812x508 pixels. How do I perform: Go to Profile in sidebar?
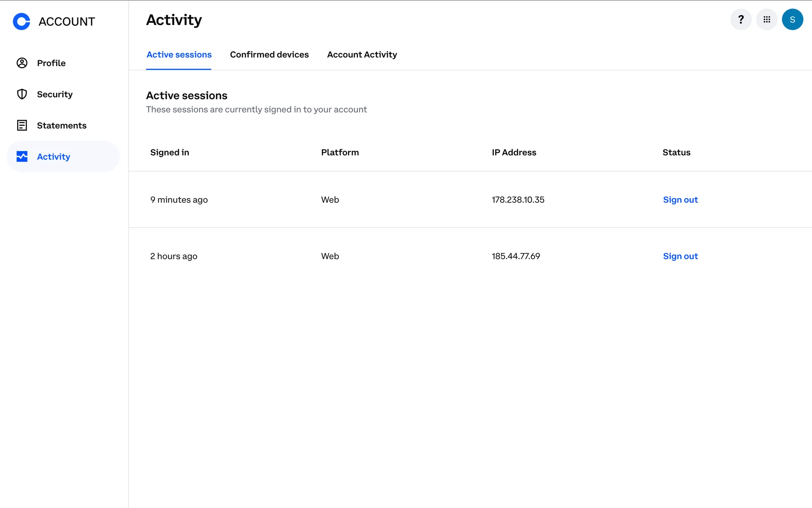(x=51, y=63)
